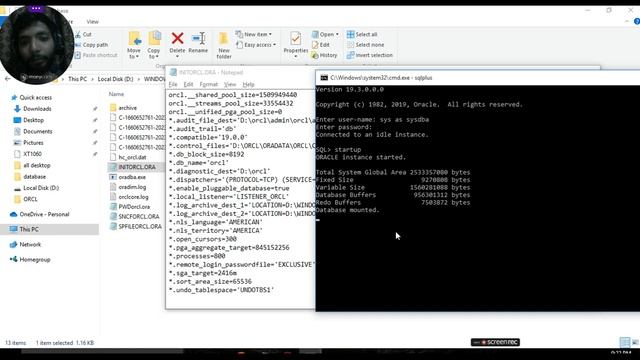Open Notepad File menu
Viewport: 640px width, 360px height.
click(x=173, y=84)
